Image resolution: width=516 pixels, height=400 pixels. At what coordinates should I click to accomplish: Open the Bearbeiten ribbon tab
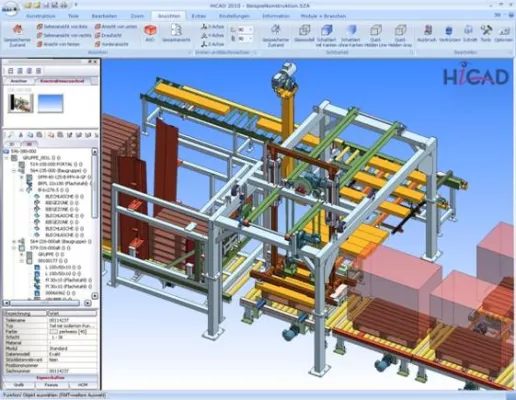(104, 16)
